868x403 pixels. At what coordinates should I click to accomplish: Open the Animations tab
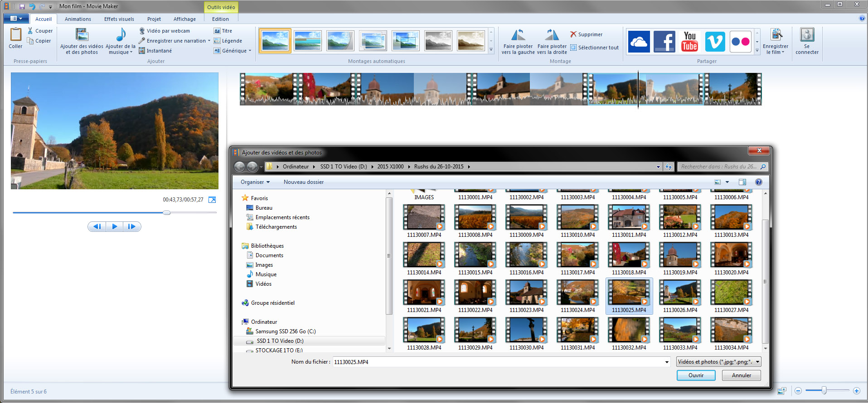78,19
